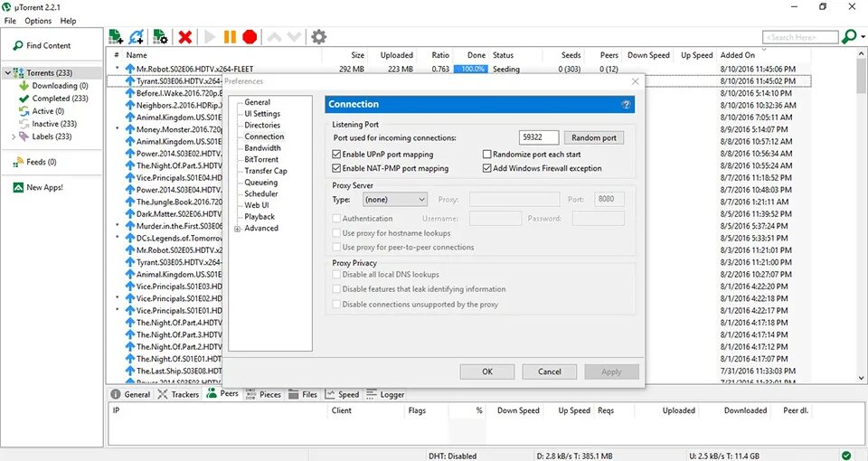
Task: Click the incoming port number field
Action: coord(539,137)
